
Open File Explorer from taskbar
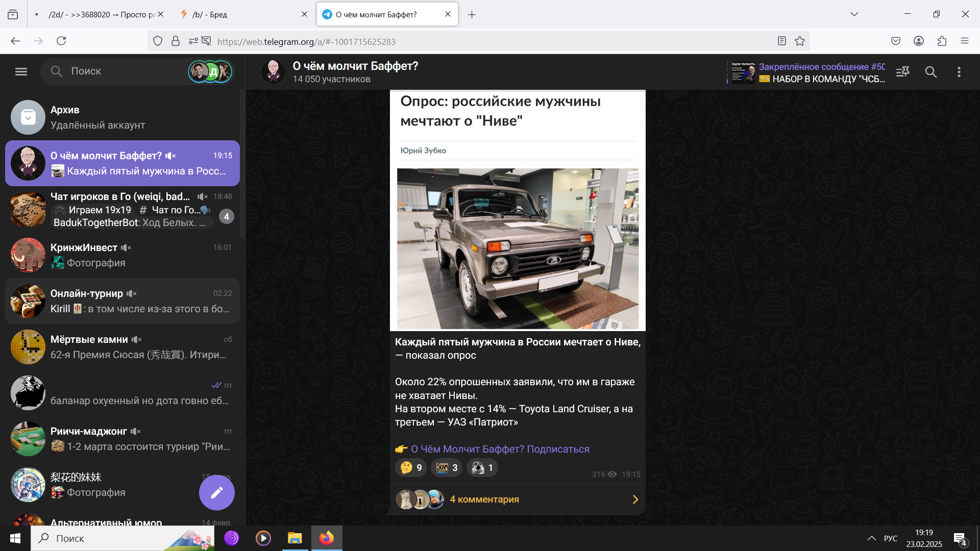(x=295, y=538)
